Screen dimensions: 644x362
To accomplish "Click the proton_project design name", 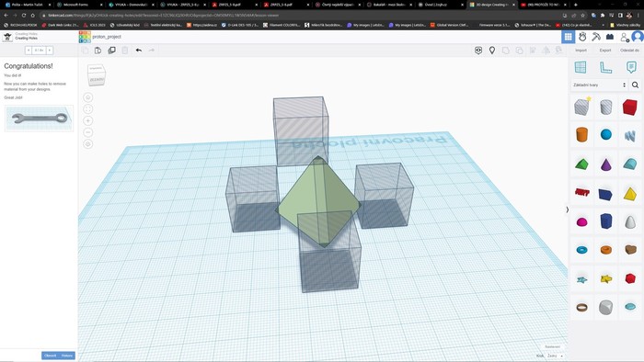I will click(107, 37).
